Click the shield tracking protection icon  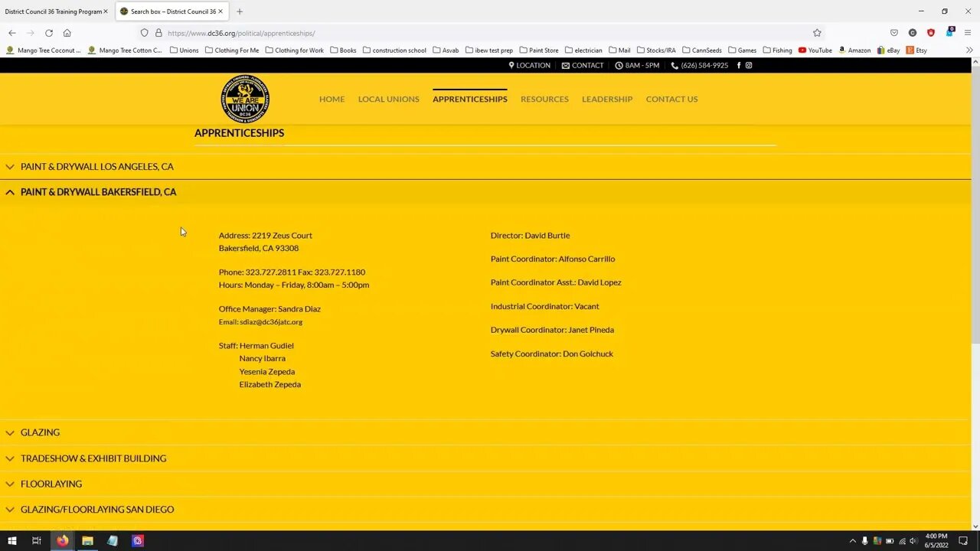(x=144, y=33)
